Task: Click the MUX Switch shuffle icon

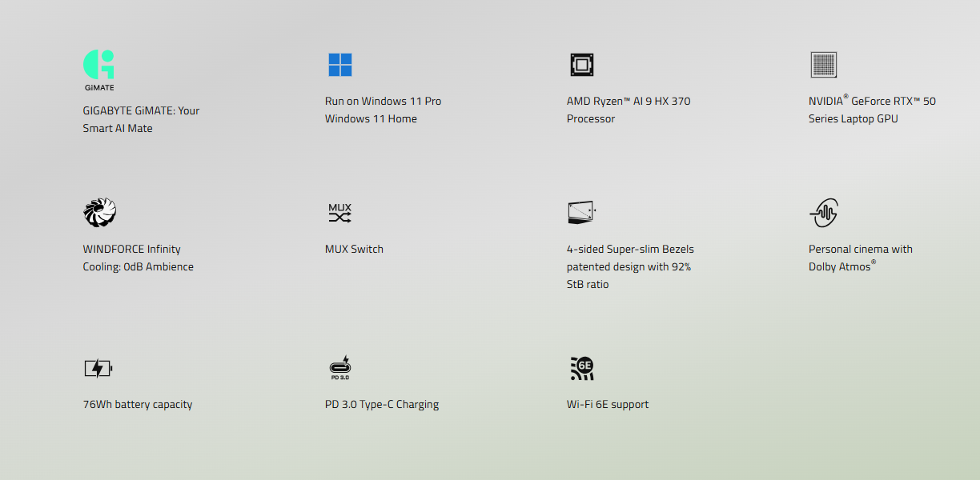Action: tap(339, 213)
